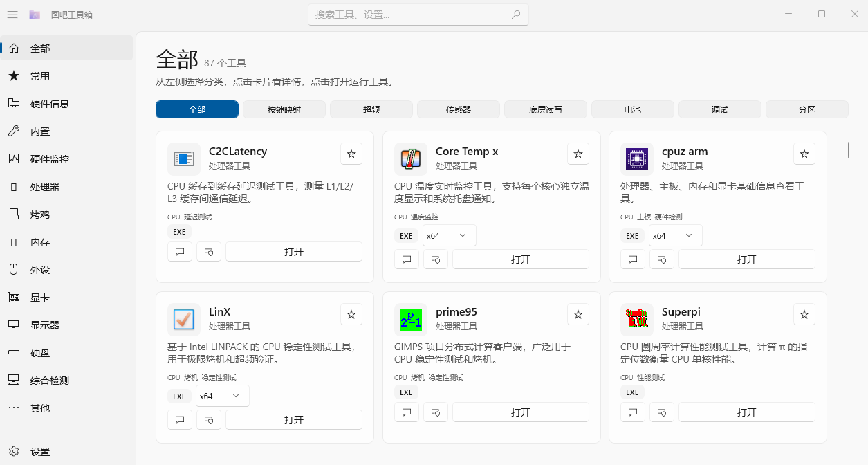
Task: Click the 稳定性测试 tag on LinX
Action: click(219, 377)
